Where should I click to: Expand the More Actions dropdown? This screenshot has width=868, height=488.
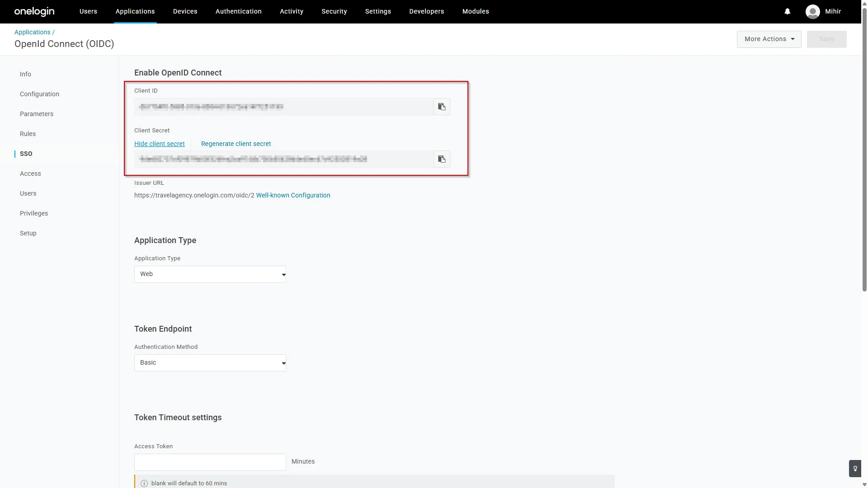coord(769,39)
